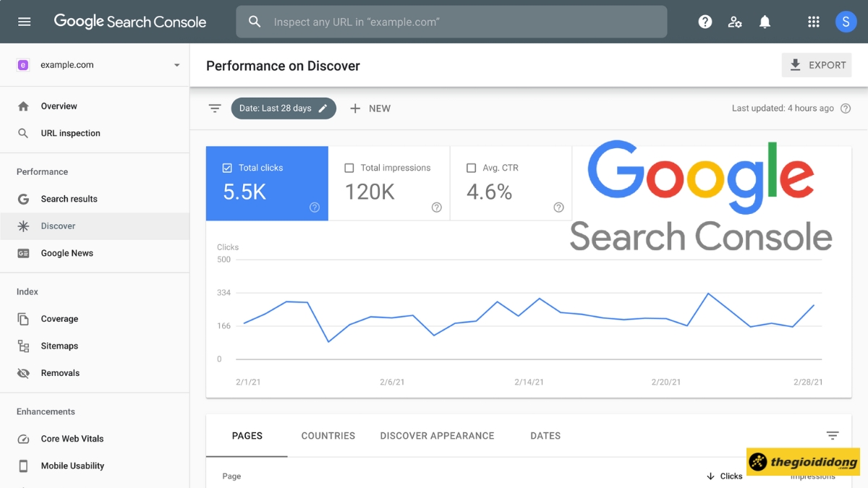Click the EXPORT button
Screen dimensions: 868x488
pos(817,64)
